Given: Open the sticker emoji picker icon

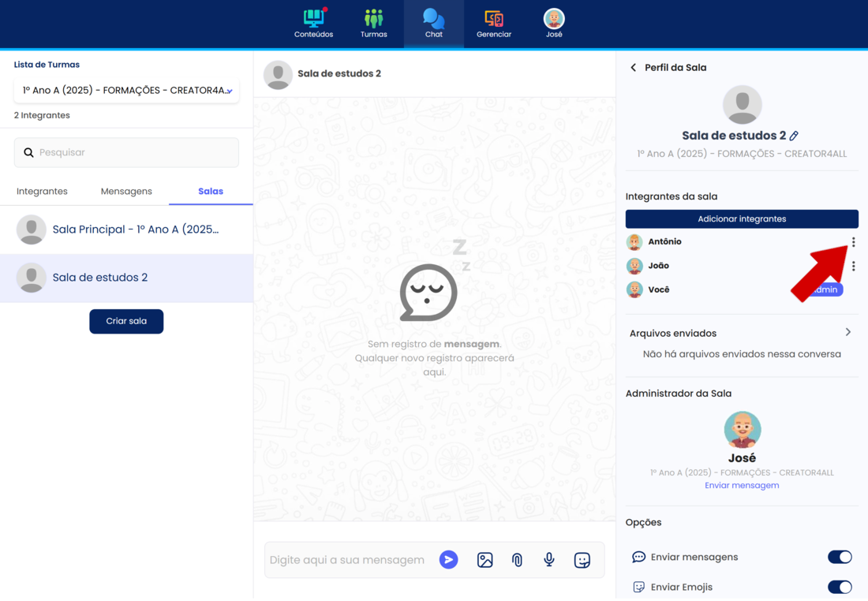Looking at the screenshot, I should pos(582,560).
